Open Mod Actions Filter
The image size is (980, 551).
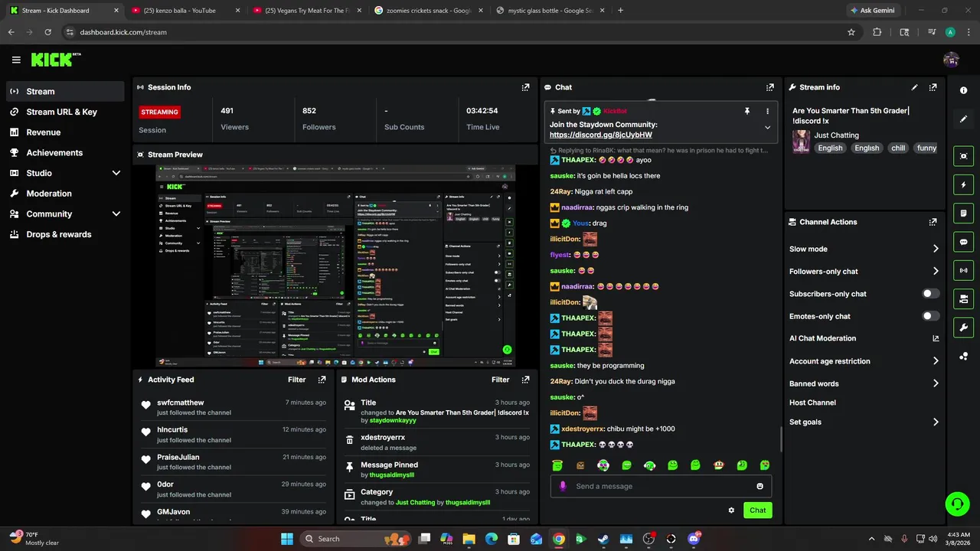pyautogui.click(x=501, y=380)
